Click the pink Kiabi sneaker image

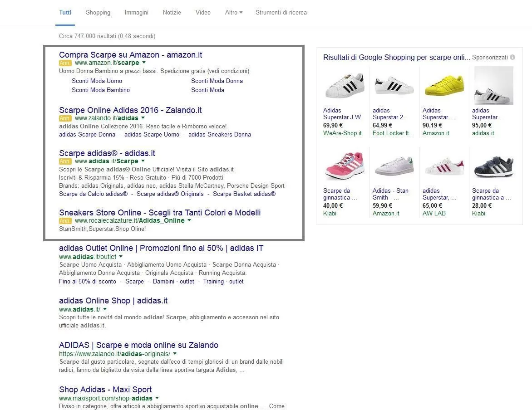pyautogui.click(x=345, y=166)
